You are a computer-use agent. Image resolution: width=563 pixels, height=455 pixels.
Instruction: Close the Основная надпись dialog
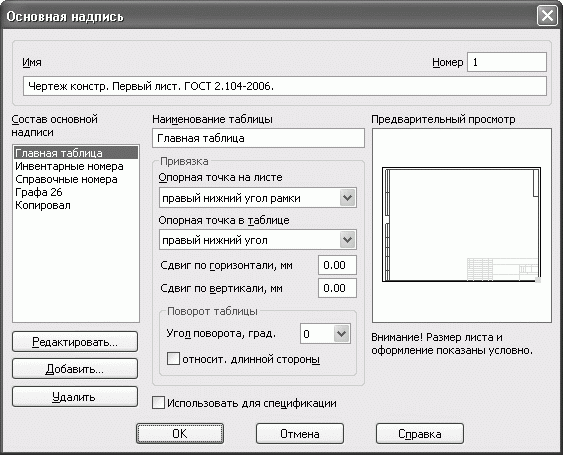[547, 16]
